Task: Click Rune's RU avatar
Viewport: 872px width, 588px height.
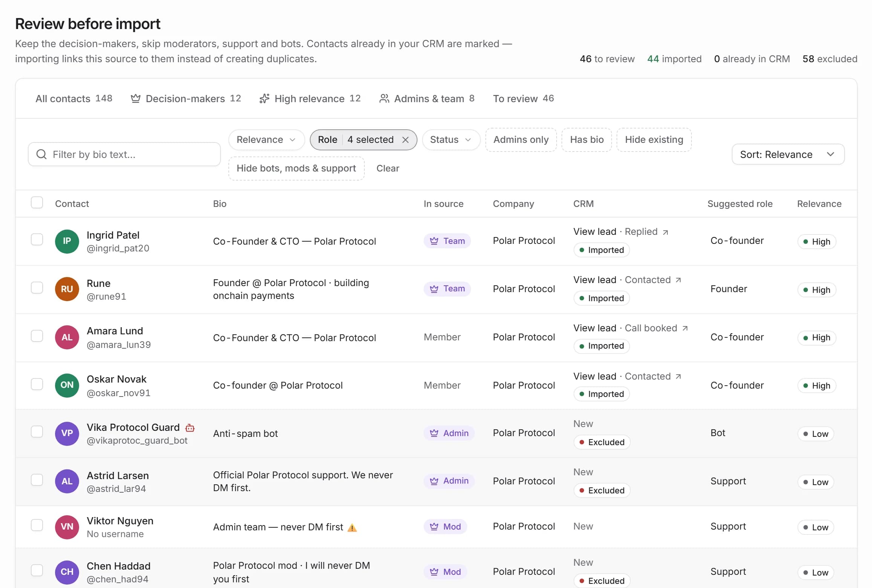Action: click(x=67, y=289)
